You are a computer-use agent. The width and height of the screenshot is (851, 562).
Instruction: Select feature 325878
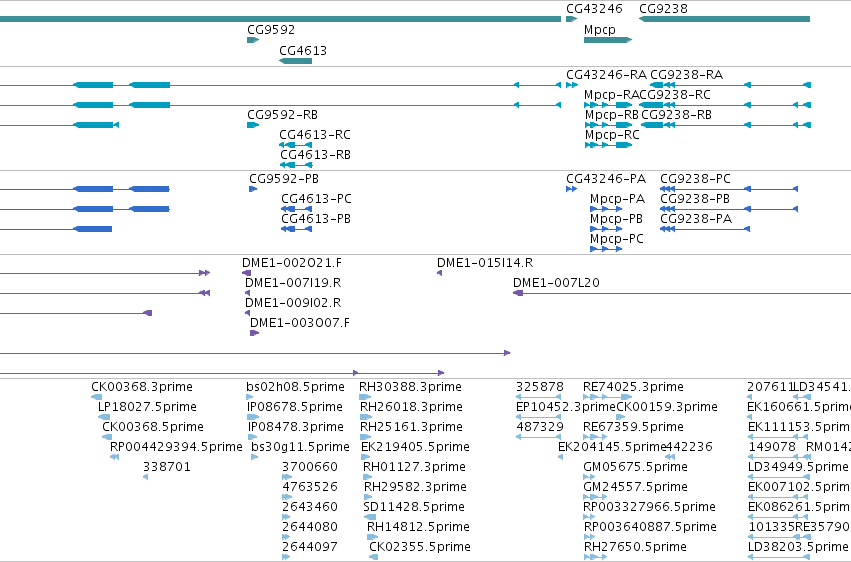[x=539, y=387]
